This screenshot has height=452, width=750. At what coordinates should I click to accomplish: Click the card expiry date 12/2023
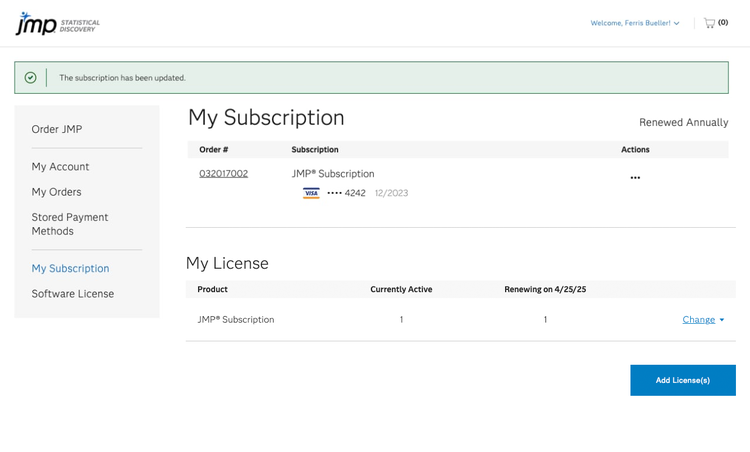(x=391, y=193)
